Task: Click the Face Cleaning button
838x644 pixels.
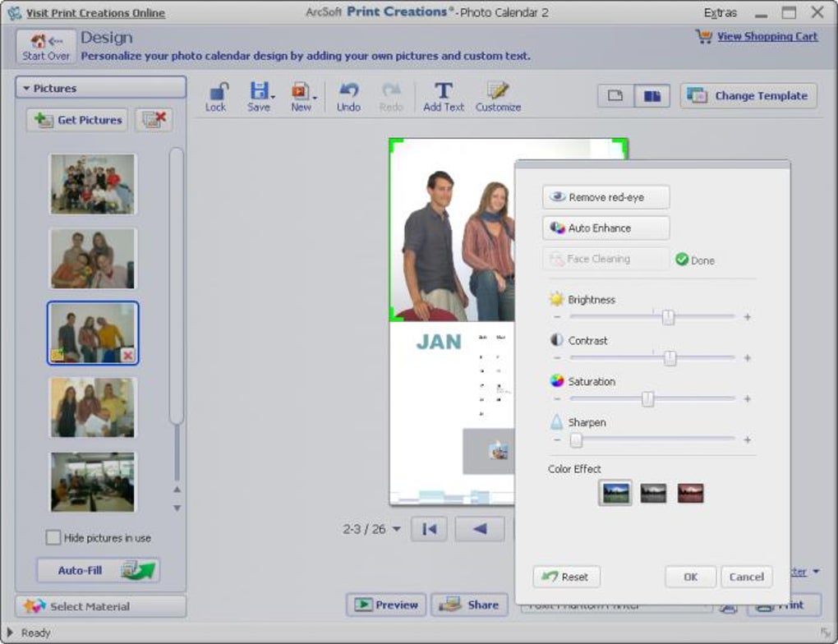Action: 606,260
